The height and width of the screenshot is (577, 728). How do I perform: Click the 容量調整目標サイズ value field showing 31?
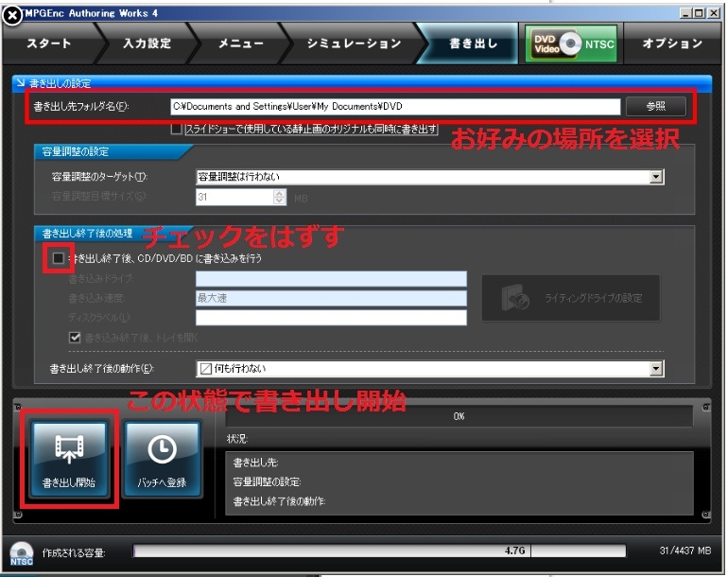(234, 197)
